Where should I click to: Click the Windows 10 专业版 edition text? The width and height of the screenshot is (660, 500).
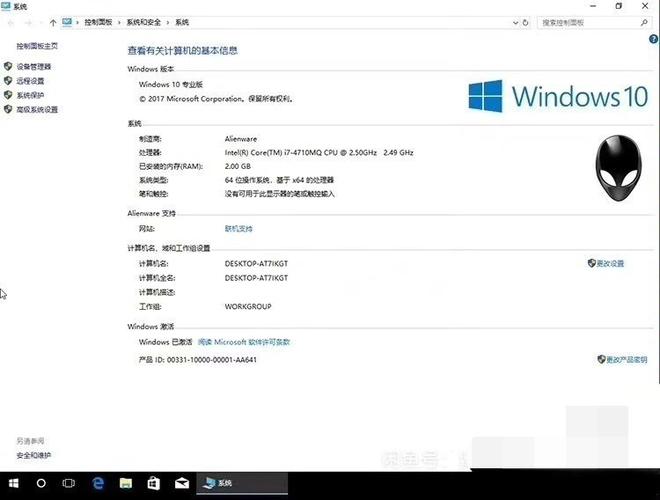[171, 84]
